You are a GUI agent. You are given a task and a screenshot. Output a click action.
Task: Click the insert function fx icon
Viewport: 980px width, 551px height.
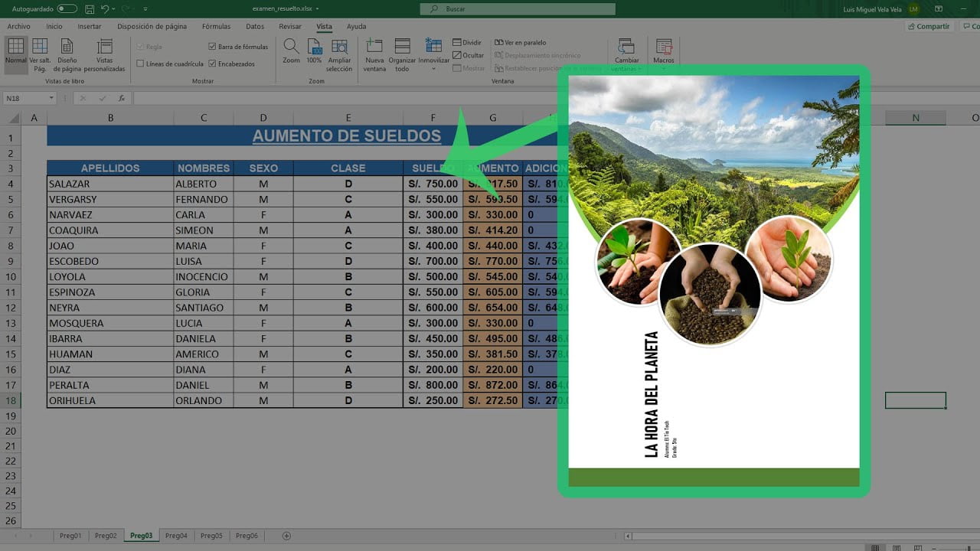pyautogui.click(x=121, y=98)
